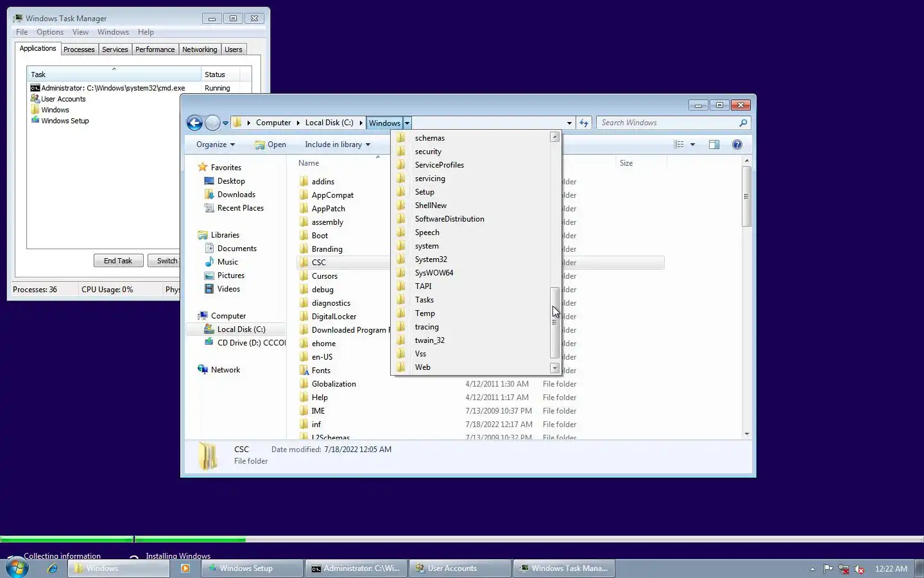Click the Computer breadcrumb segment
The height and width of the screenshot is (578, 924).
coord(273,123)
